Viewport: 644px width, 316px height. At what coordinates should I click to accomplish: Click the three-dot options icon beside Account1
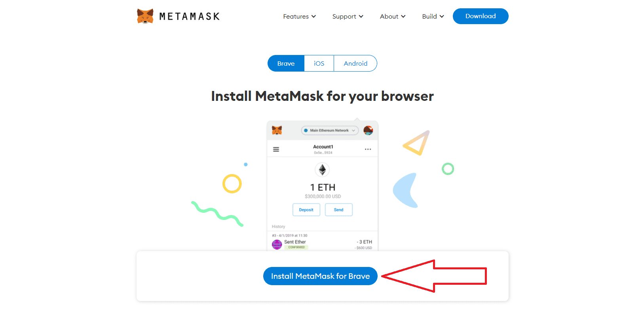point(368,149)
